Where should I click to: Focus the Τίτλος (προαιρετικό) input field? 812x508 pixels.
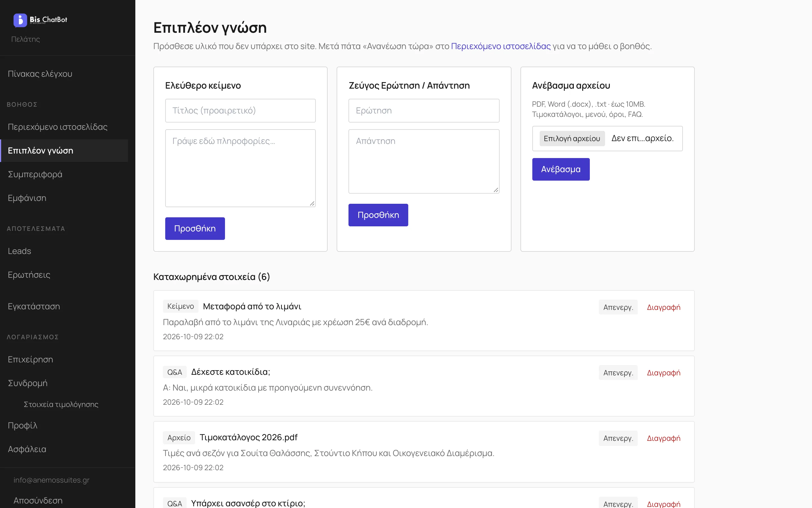tap(240, 111)
